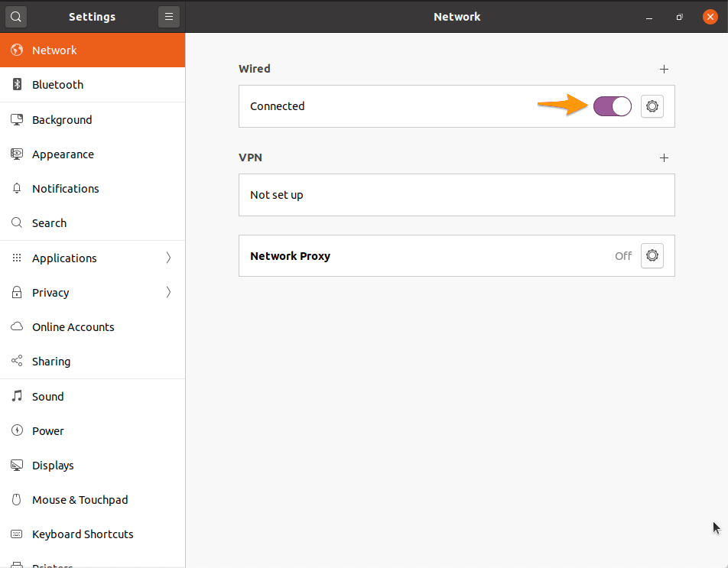728x568 pixels.
Task: Add a new wired profile with the plus
Action: [x=664, y=69]
